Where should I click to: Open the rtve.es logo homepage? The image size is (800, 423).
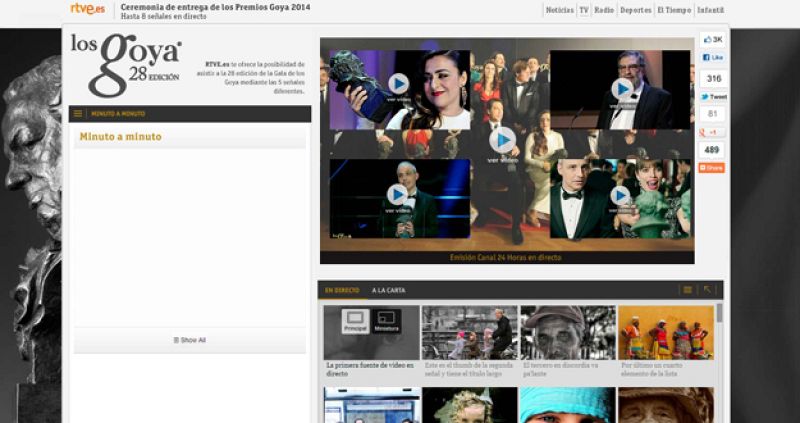[x=87, y=9]
